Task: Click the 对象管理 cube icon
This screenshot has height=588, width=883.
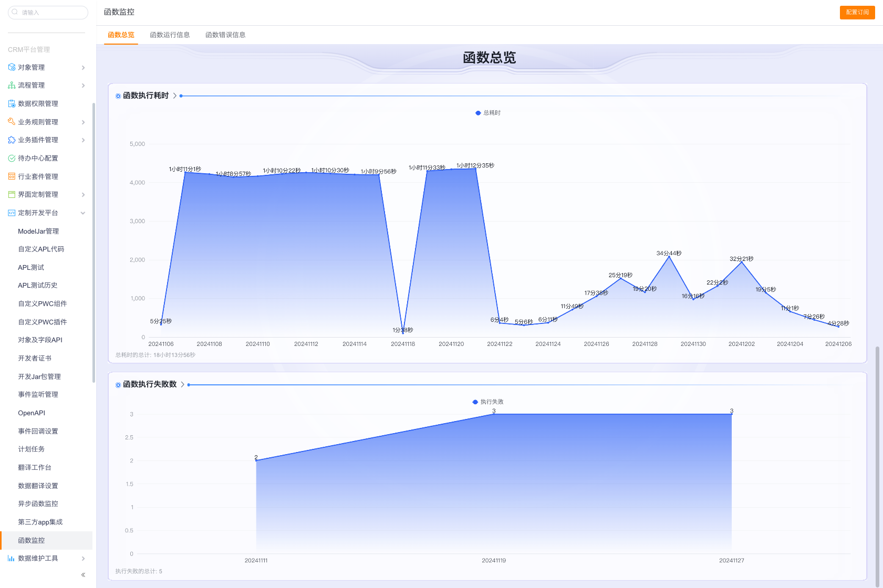Action: (12, 67)
